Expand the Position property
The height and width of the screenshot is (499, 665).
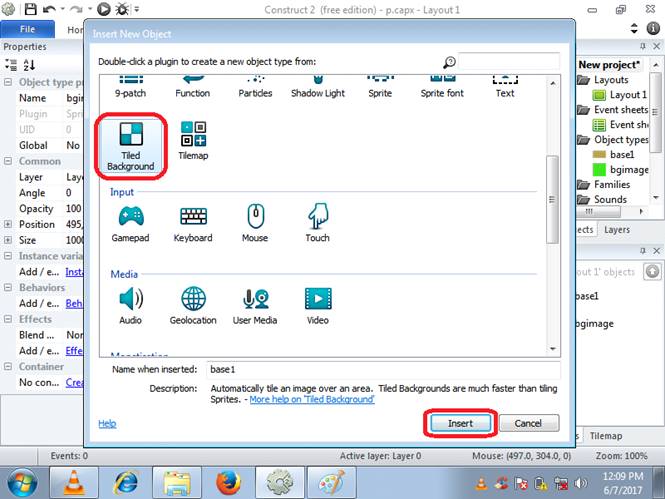[8, 224]
